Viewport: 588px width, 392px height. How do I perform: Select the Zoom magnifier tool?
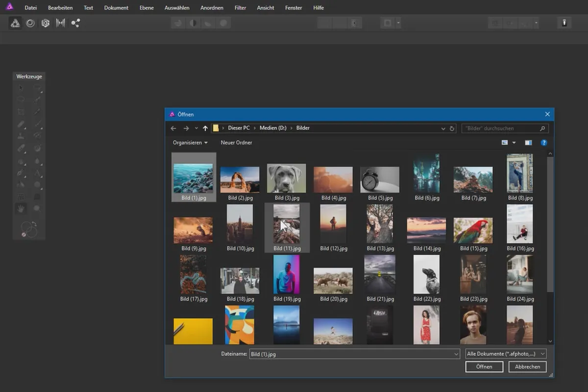coord(37,209)
